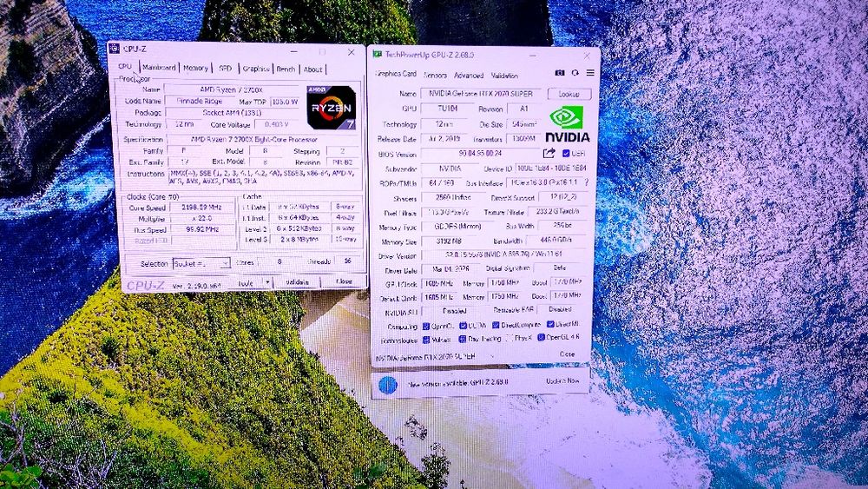The height and width of the screenshot is (489, 868).
Task: Open the Sensors tab in GPU-Z
Action: pyautogui.click(x=435, y=75)
